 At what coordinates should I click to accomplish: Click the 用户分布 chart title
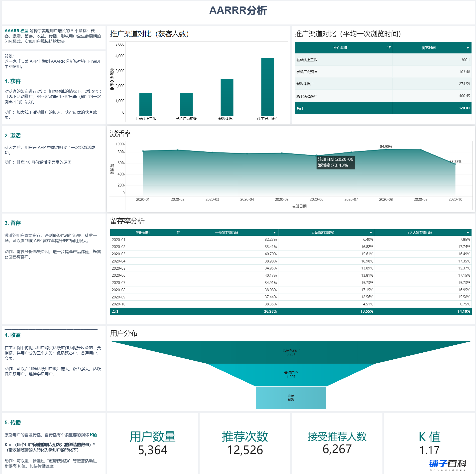coord(124,333)
